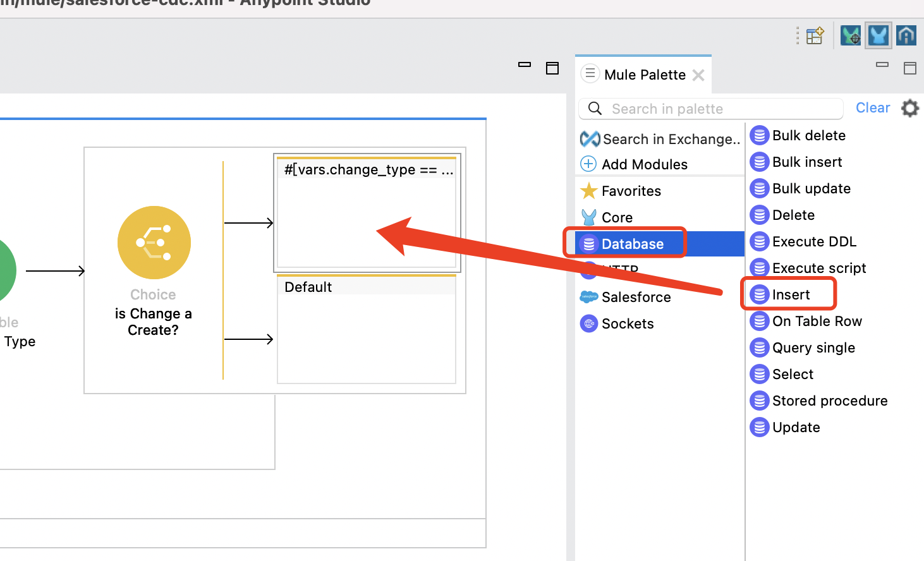Select the Bulk update database operation
Viewport: 924px width, 561px height.
click(x=801, y=188)
